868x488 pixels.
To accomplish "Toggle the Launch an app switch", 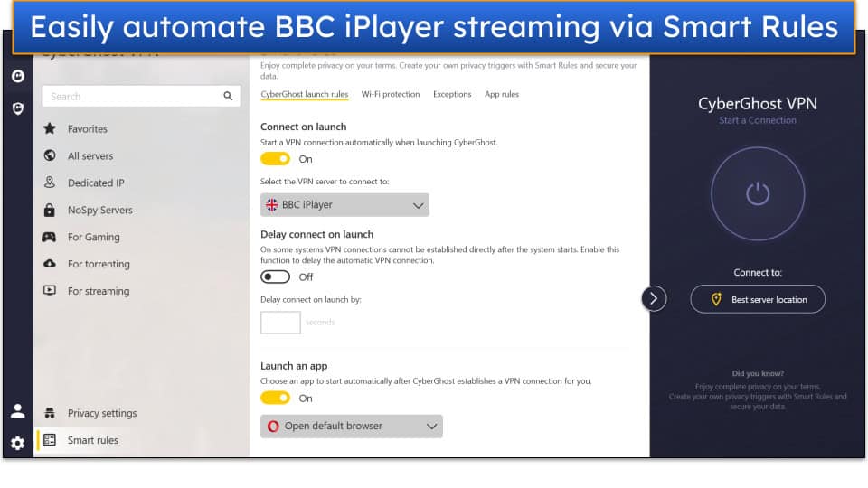I will 275,398.
